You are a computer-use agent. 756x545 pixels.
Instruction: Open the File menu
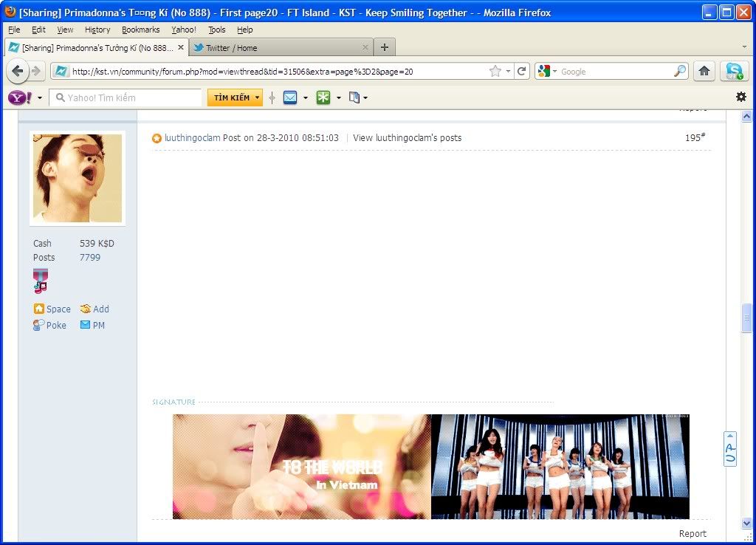14,30
